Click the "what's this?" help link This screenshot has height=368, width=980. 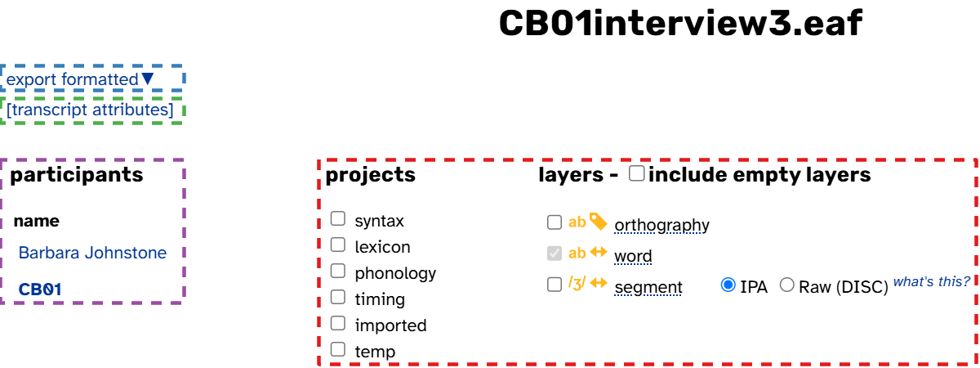click(932, 281)
